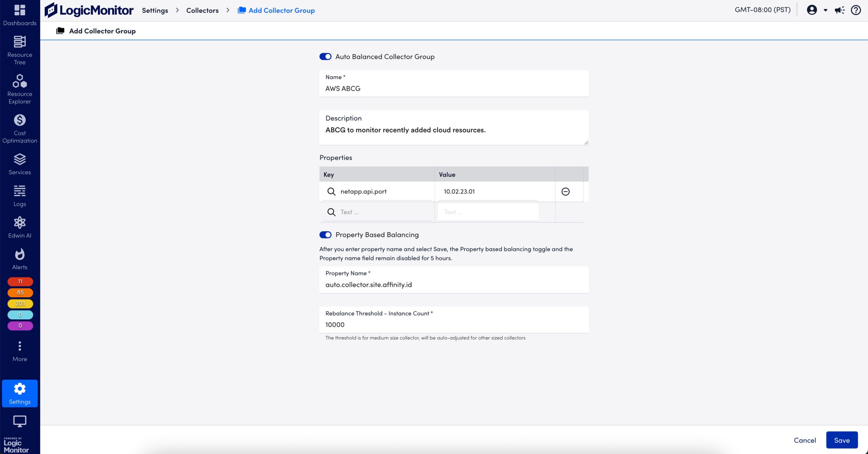Expand the More menu in sidebar
The image size is (868, 454).
tap(19, 349)
